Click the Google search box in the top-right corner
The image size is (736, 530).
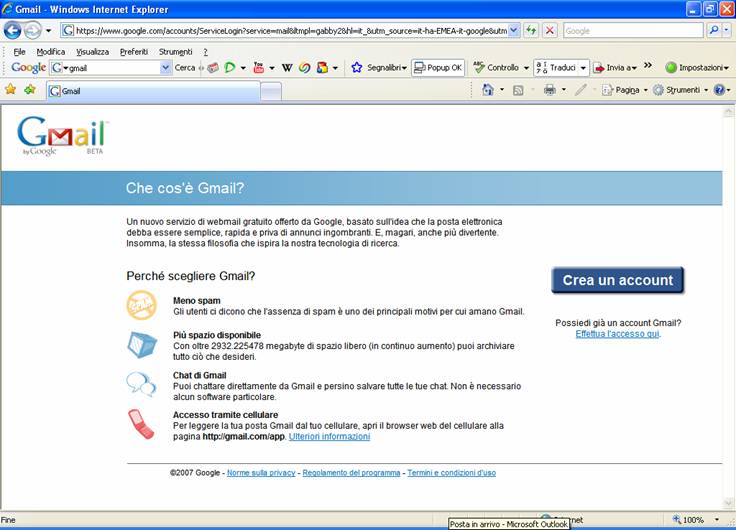[633, 31]
